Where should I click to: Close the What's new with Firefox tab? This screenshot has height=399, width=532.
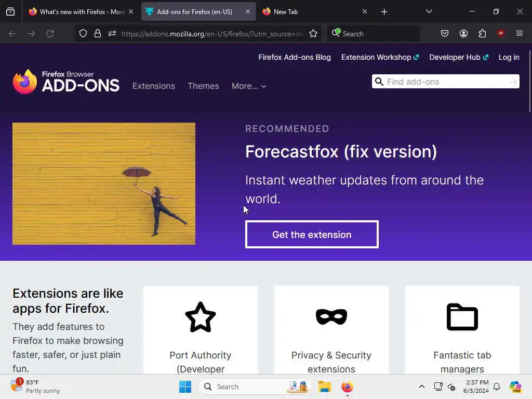131,11
